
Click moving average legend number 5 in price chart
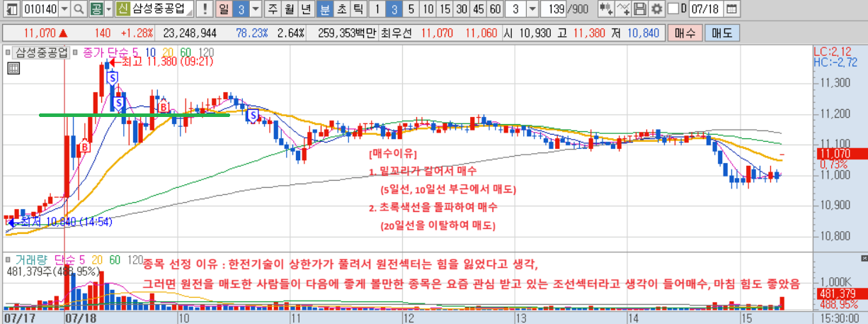coord(135,52)
